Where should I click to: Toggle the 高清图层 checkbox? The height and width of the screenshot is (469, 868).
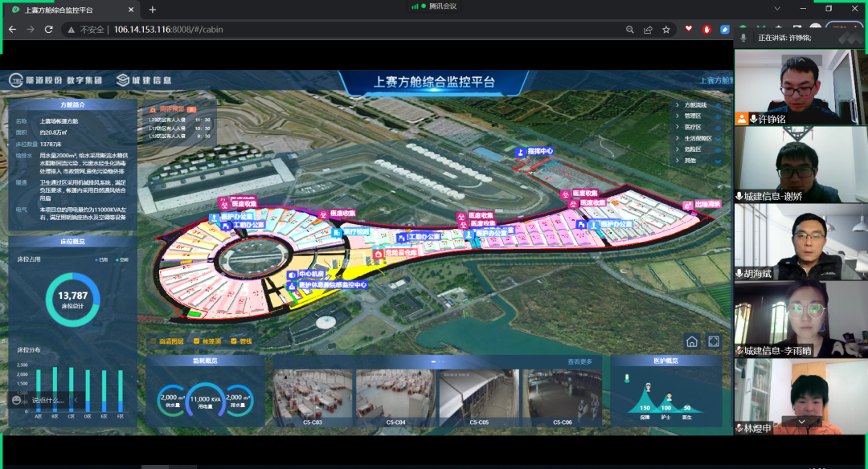[154, 341]
